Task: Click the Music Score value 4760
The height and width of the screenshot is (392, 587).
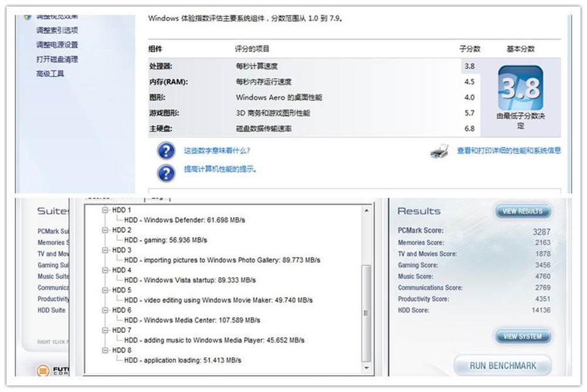Action: (x=543, y=276)
